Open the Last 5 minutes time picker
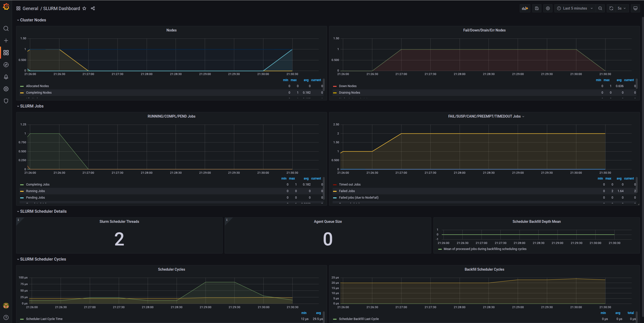This screenshot has width=644, height=323. (x=574, y=8)
